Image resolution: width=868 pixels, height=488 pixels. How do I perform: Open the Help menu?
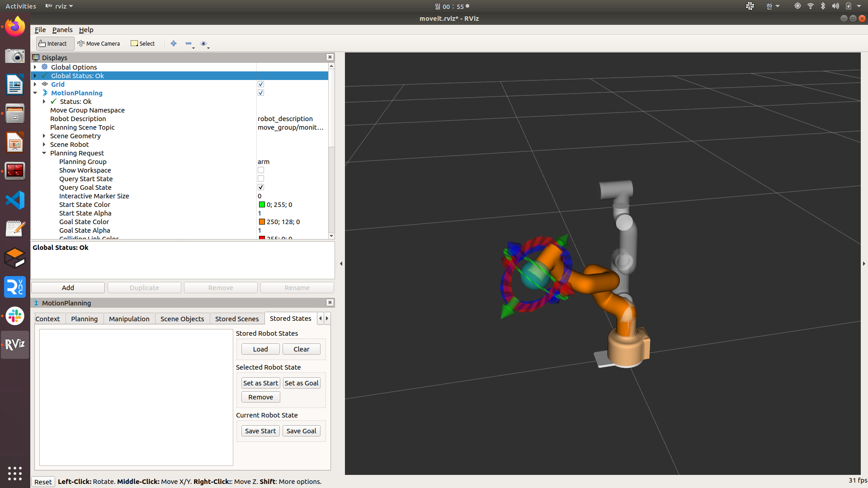86,29
